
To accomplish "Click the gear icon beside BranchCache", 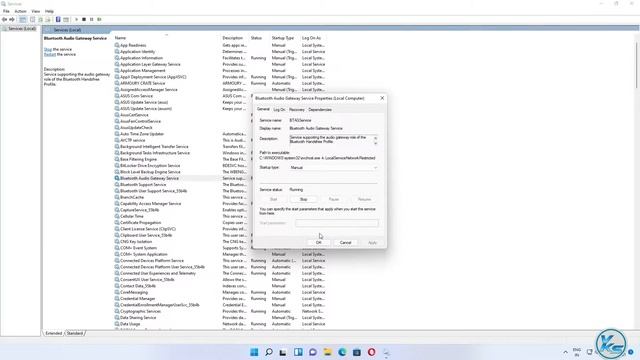I will [x=117, y=197].
